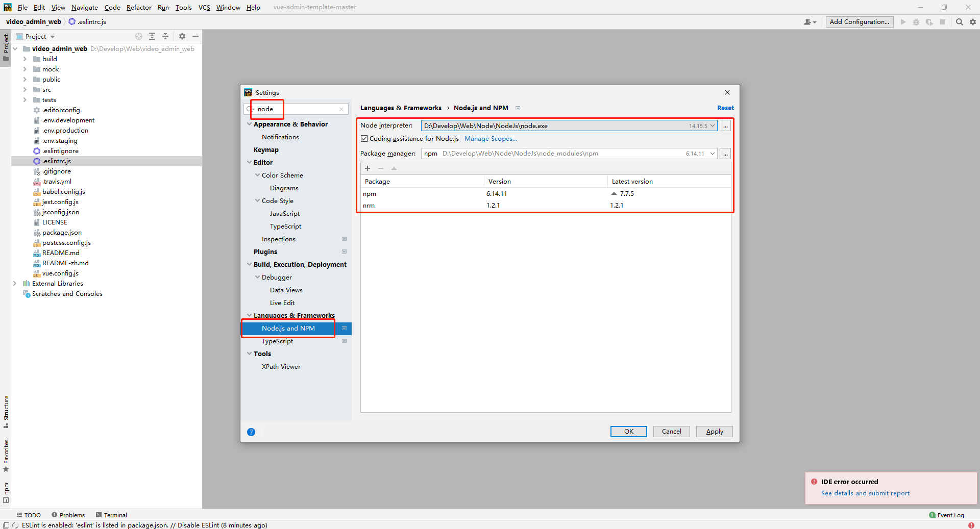Select Inspections in settings tree
This screenshot has height=529, width=980.
(279, 239)
